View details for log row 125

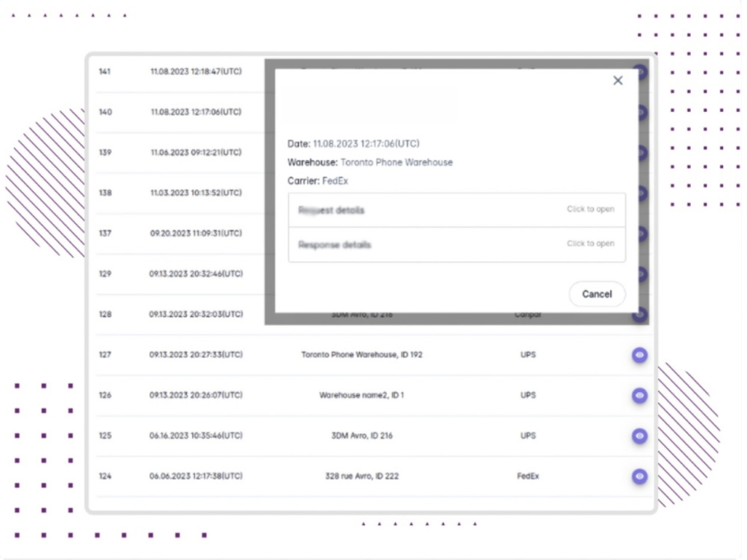[639, 436]
